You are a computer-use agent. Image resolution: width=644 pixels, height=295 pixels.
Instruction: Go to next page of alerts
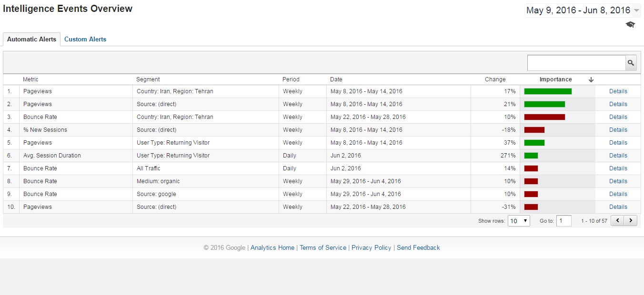click(x=631, y=220)
